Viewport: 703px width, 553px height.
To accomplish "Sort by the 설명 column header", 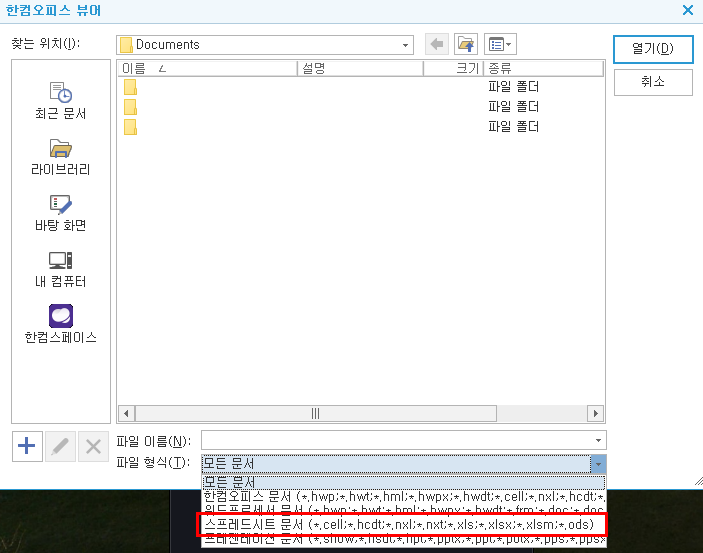I will (360, 69).
